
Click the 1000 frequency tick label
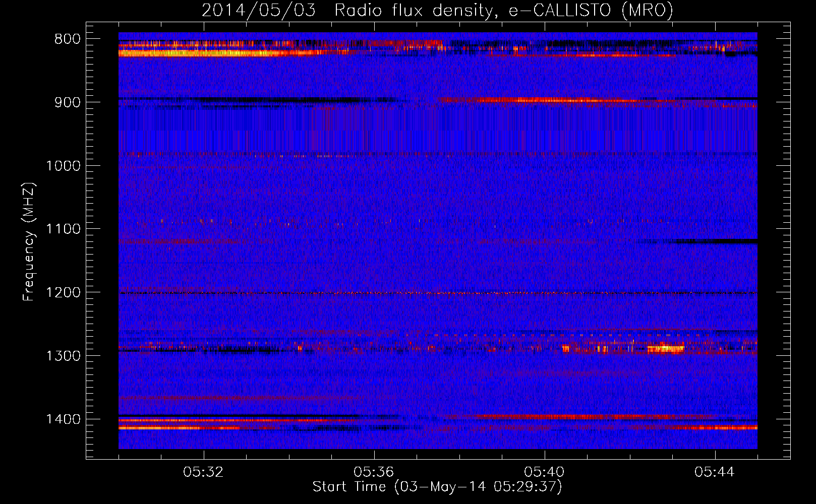(63, 166)
